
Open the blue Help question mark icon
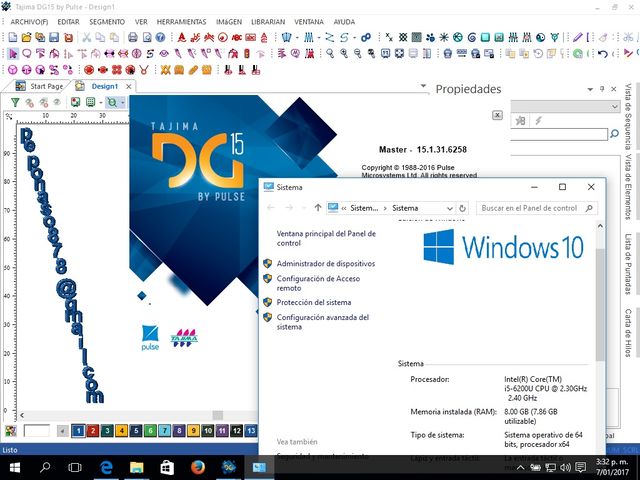(160, 38)
